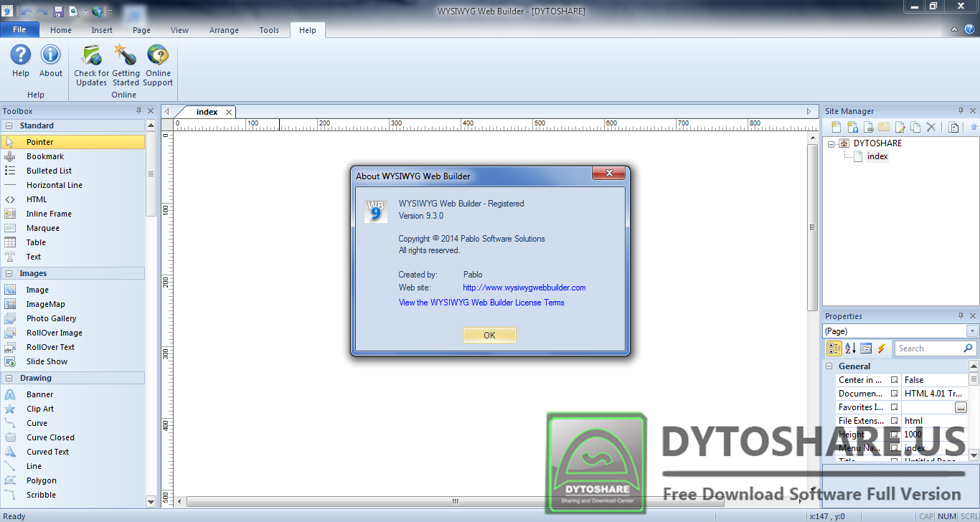Switch to the Insert ribbon tab

(x=102, y=30)
